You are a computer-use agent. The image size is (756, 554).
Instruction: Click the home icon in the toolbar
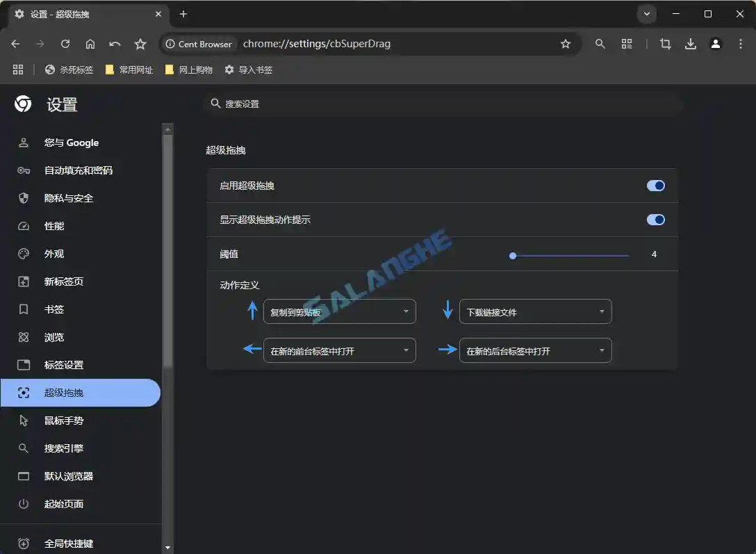click(x=90, y=44)
